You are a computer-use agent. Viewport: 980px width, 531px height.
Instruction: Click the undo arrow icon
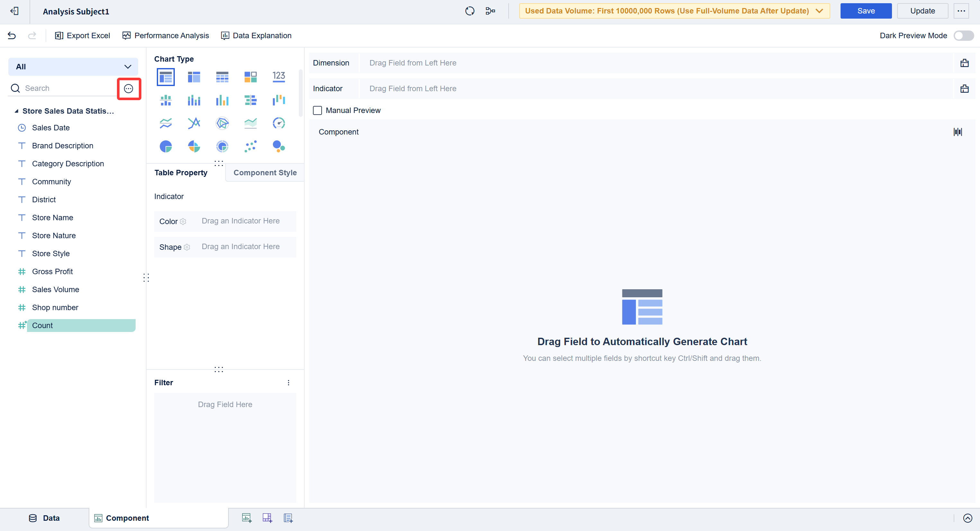tap(12, 36)
